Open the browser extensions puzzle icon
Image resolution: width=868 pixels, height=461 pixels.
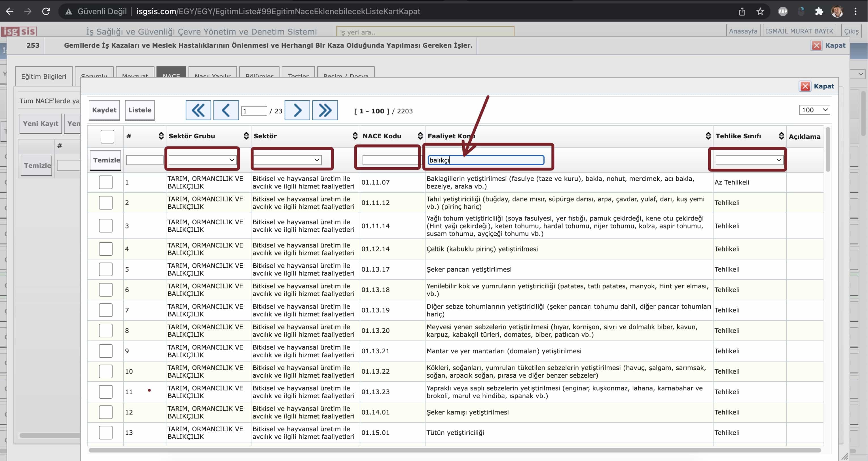click(819, 11)
